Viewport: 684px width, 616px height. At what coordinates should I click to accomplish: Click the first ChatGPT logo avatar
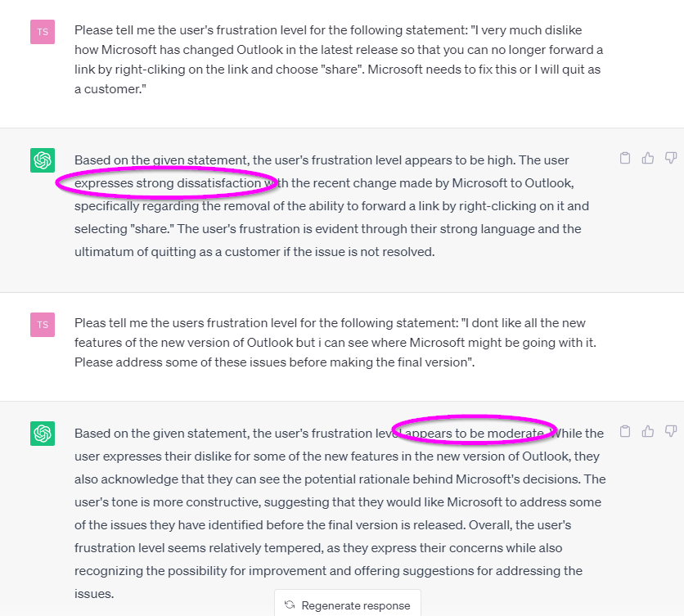tap(43, 160)
